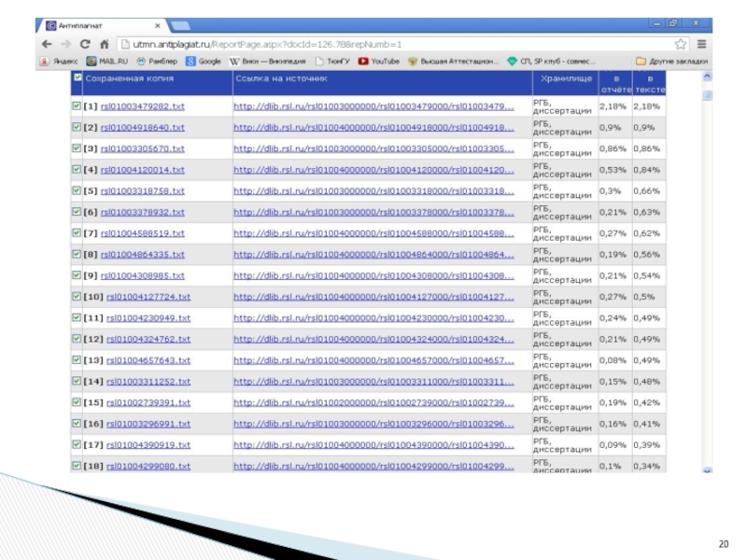Close the Антиплагиат tab
Image resolution: width=747 pixels, height=560 pixels.
(157, 26)
